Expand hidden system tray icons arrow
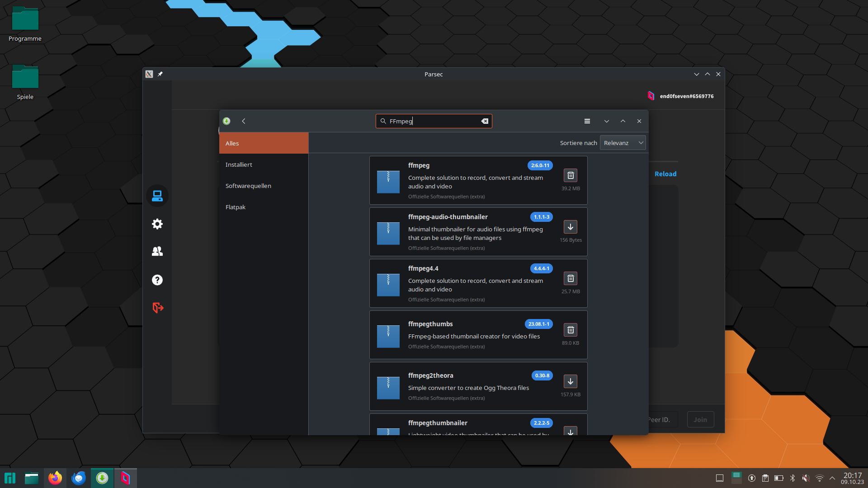Image resolution: width=868 pixels, height=488 pixels. click(x=832, y=478)
